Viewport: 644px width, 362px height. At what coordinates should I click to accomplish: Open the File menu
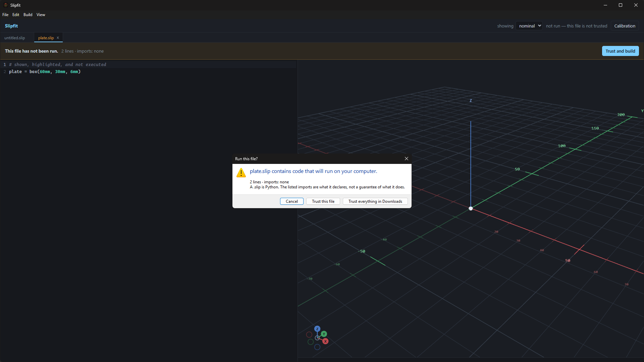click(5, 15)
